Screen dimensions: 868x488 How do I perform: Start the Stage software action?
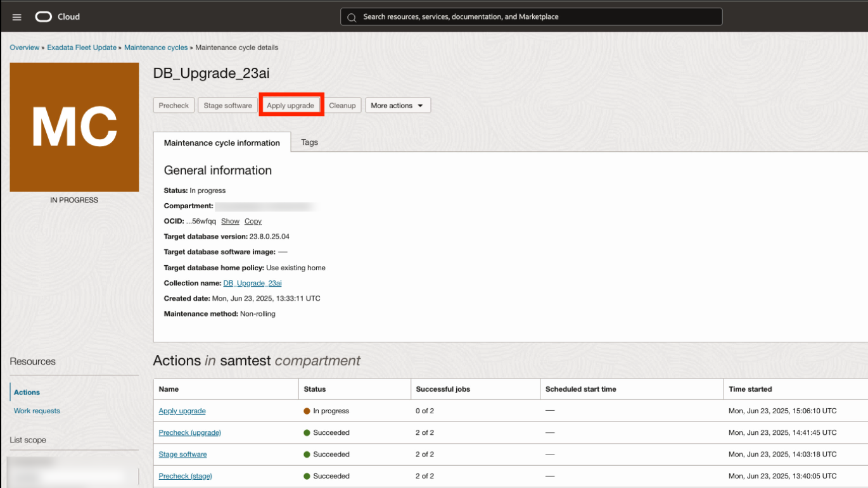coord(227,105)
